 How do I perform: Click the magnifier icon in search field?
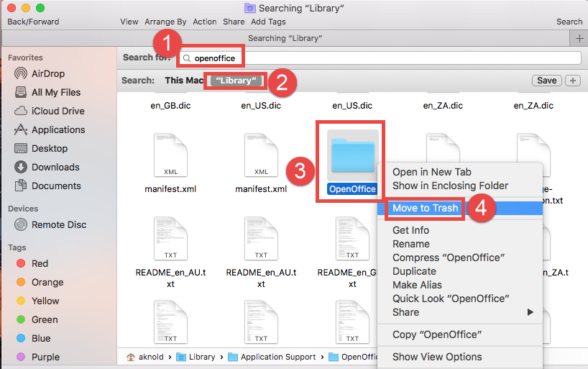point(187,58)
